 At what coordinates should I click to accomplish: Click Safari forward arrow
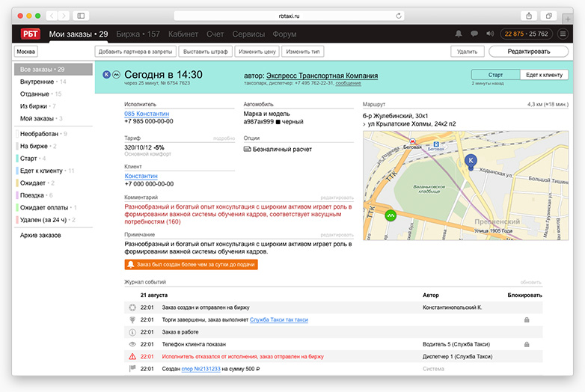click(x=64, y=16)
